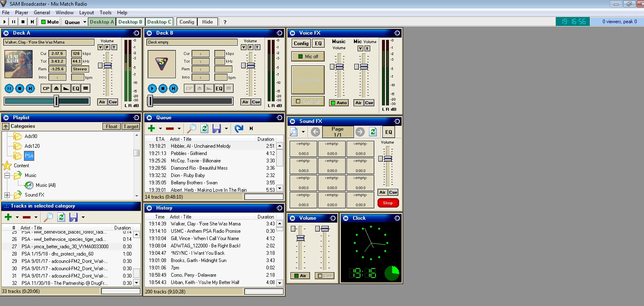Viewport: 644px width, 306px height.
Task: Toggle the Mute button in the toolbar
Action: pos(50,22)
